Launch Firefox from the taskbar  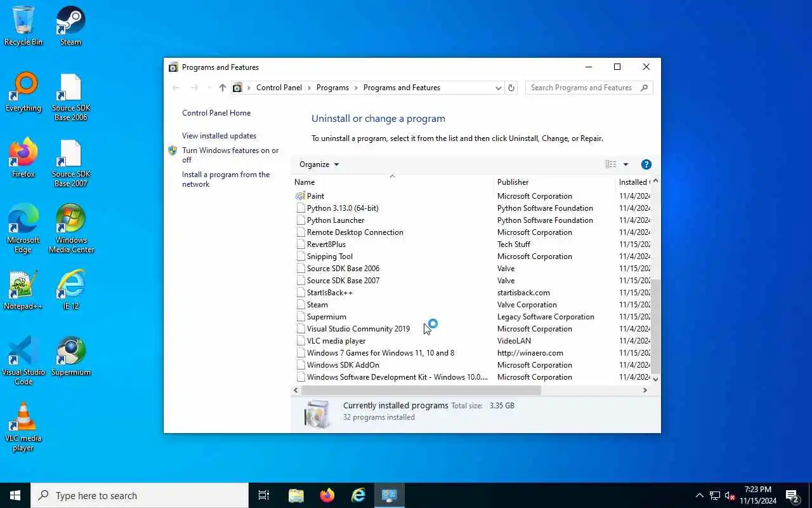coord(327,495)
